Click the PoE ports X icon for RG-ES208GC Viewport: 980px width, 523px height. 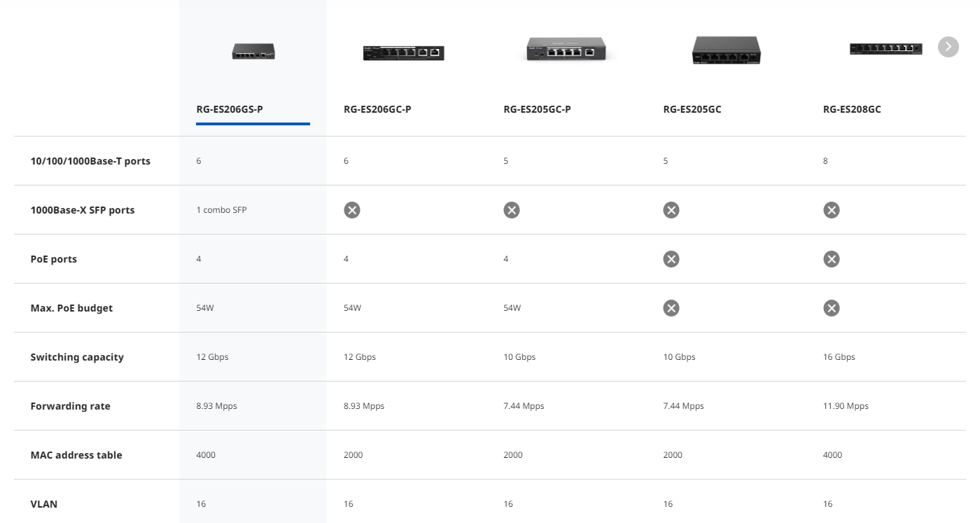click(832, 259)
